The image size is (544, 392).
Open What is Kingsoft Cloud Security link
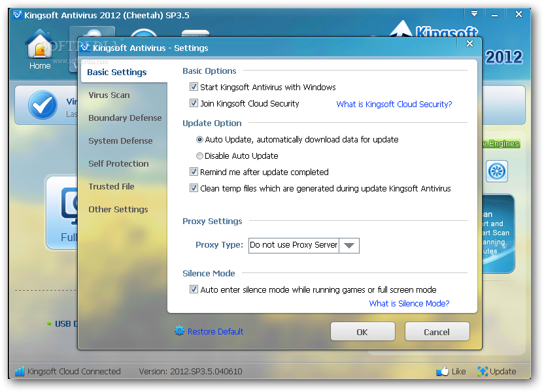tap(394, 105)
